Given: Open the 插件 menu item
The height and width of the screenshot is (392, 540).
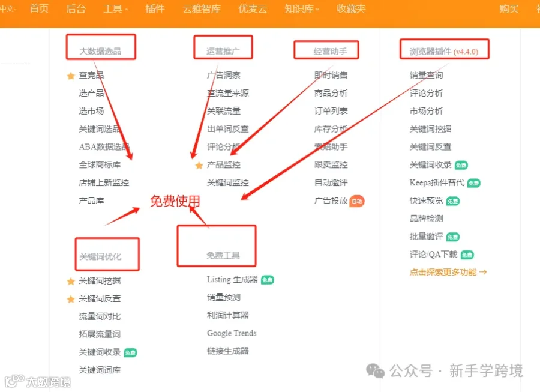Looking at the screenshot, I should point(155,8).
